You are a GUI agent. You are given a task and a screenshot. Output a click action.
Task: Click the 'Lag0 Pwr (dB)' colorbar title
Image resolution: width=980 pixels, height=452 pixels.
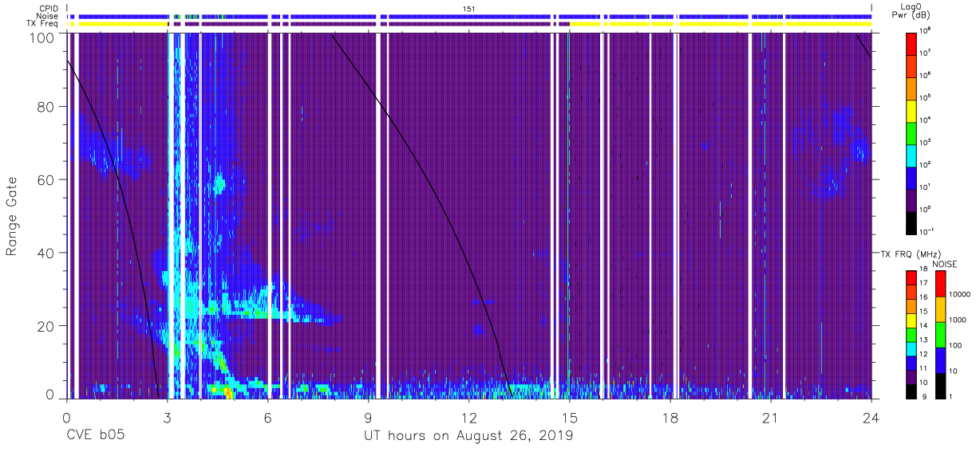click(x=912, y=12)
